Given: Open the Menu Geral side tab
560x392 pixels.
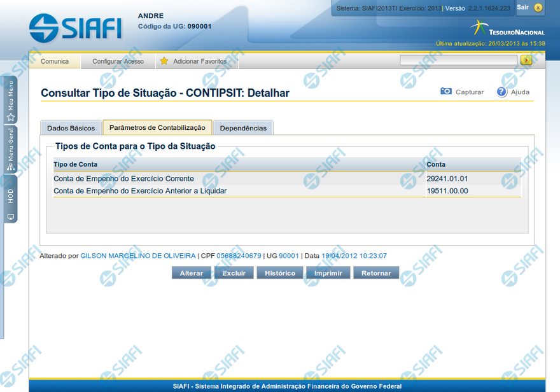Looking at the screenshot, I should [11, 150].
